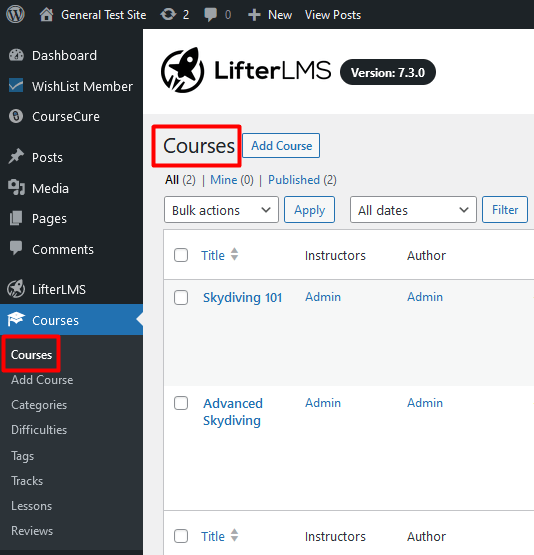Open Tags submenu item
The height and width of the screenshot is (555, 534).
click(x=22, y=456)
